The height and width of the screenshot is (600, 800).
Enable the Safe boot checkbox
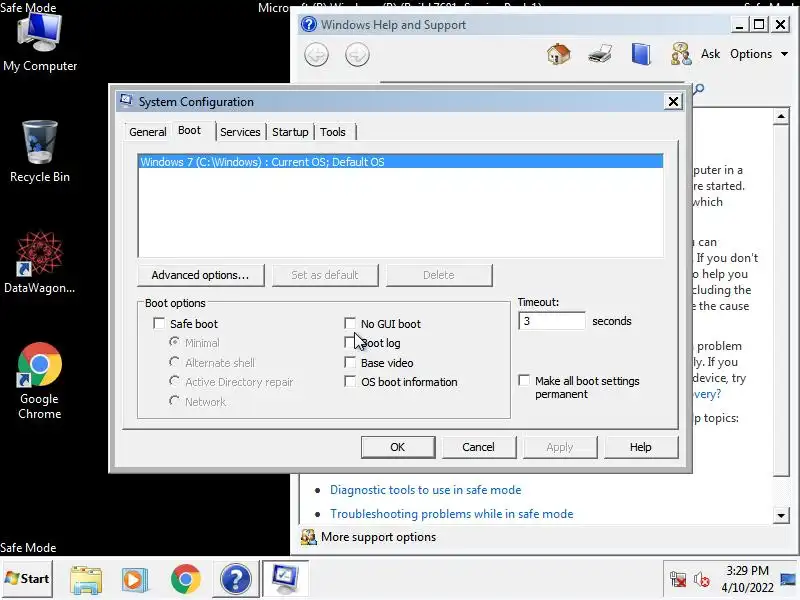pos(159,323)
